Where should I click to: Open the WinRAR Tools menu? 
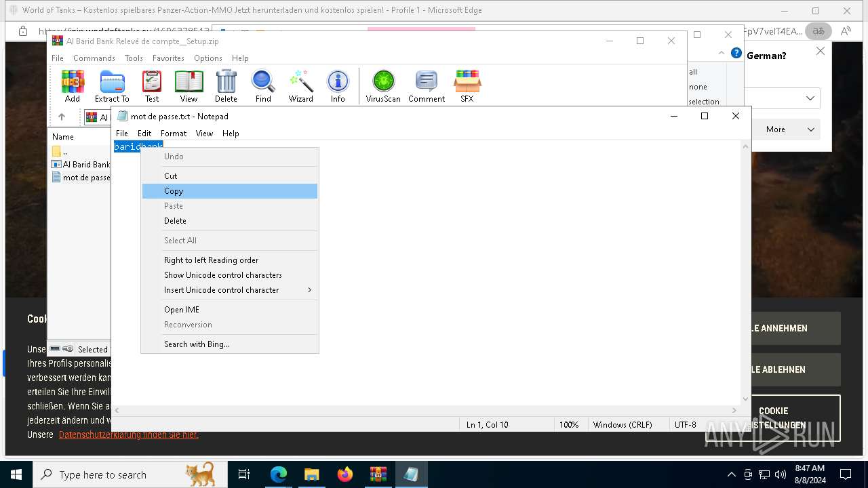pyautogui.click(x=134, y=58)
